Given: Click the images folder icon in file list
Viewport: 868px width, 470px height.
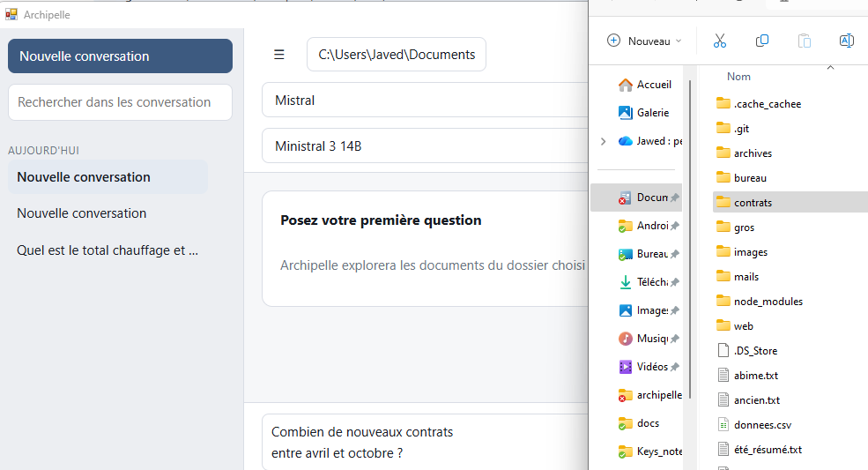Looking at the screenshot, I should [723, 251].
